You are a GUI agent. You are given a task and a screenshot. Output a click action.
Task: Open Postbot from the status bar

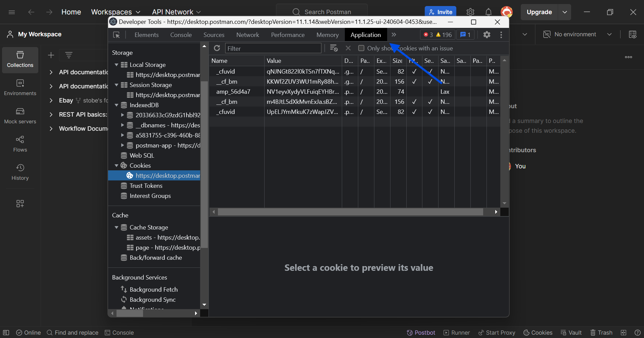[x=421, y=333]
